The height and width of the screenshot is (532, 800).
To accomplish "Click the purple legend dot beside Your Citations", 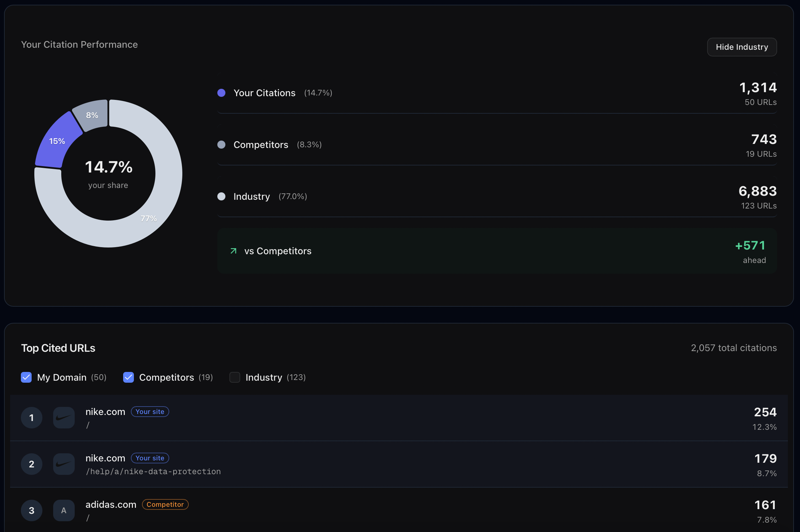I will [x=221, y=92].
